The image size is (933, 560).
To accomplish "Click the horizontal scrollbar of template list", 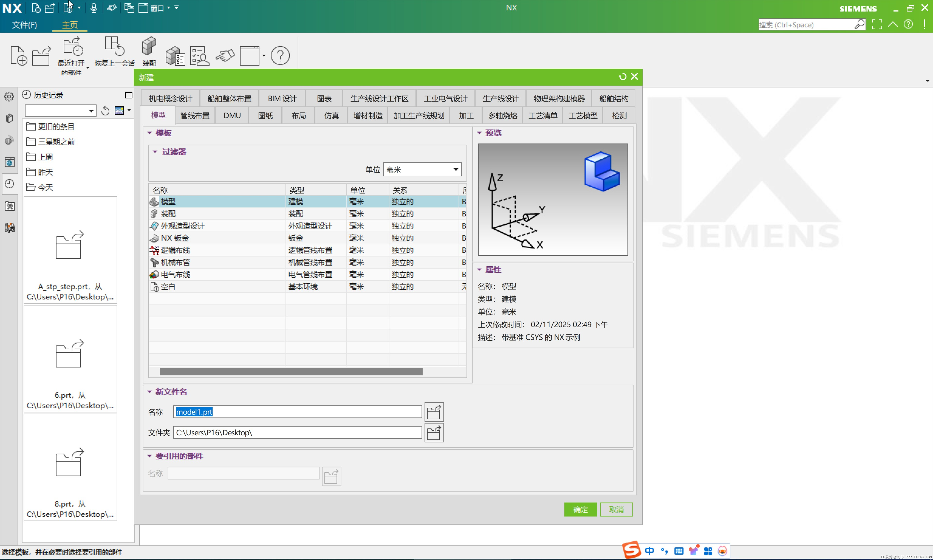I will 291,372.
